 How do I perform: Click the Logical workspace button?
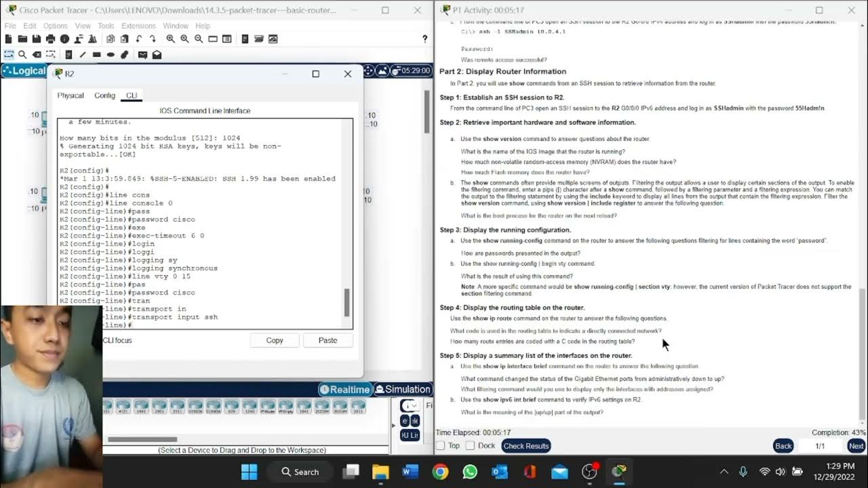coord(25,70)
